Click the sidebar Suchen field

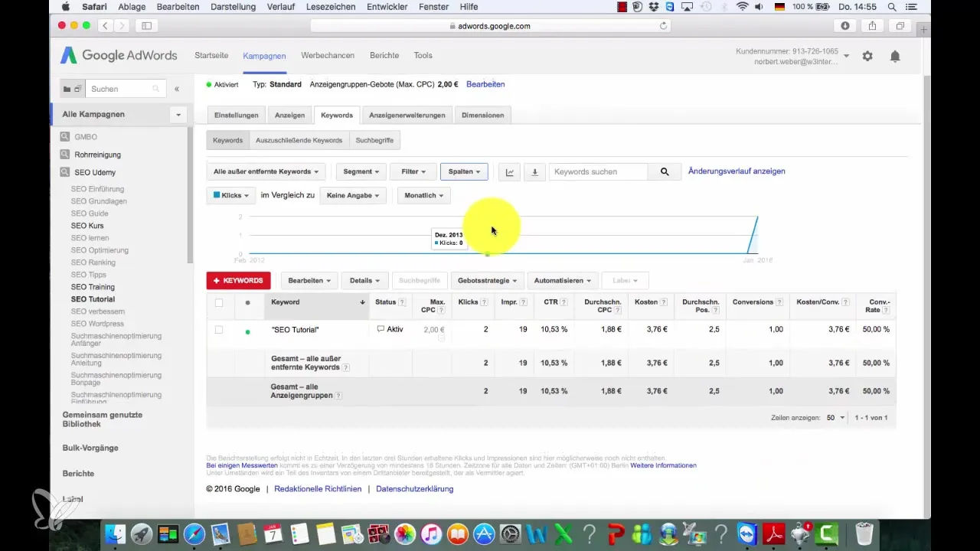(126, 89)
